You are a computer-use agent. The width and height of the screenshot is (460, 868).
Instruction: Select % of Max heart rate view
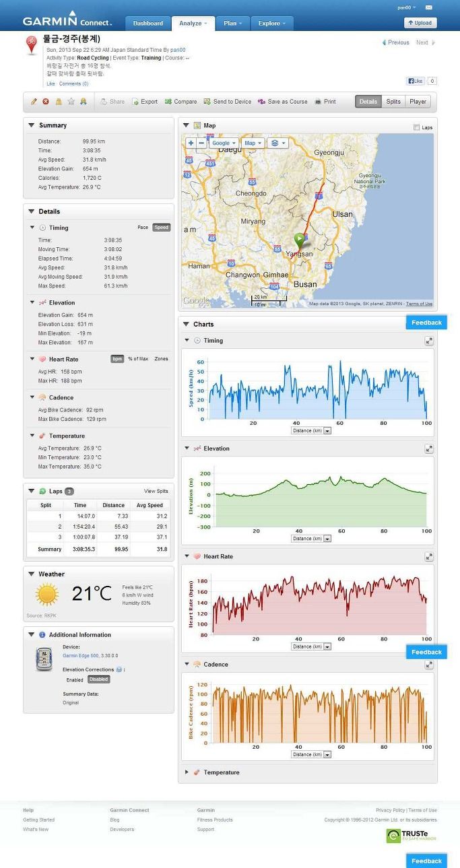pos(138,359)
